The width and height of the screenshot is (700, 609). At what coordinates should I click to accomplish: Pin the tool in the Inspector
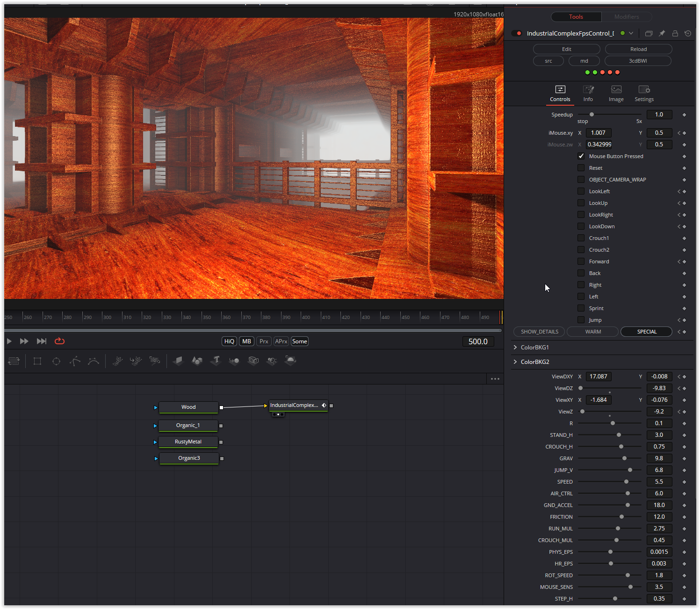[662, 33]
